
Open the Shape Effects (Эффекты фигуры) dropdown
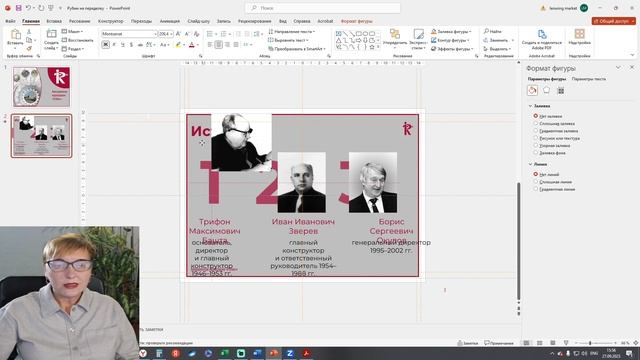coord(452,49)
